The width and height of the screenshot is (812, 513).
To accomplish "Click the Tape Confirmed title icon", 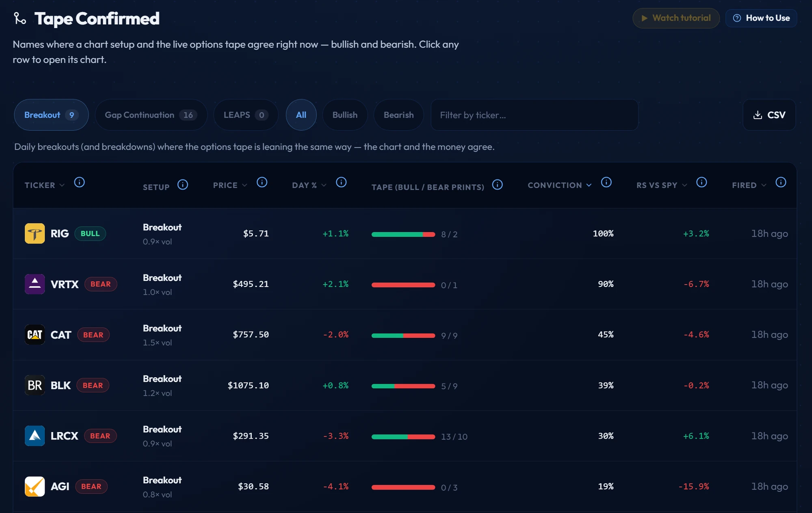I will (x=20, y=18).
